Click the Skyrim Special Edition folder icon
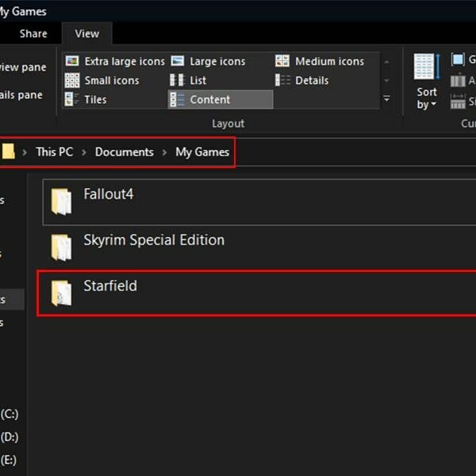The width and height of the screenshot is (476, 476). [x=61, y=248]
